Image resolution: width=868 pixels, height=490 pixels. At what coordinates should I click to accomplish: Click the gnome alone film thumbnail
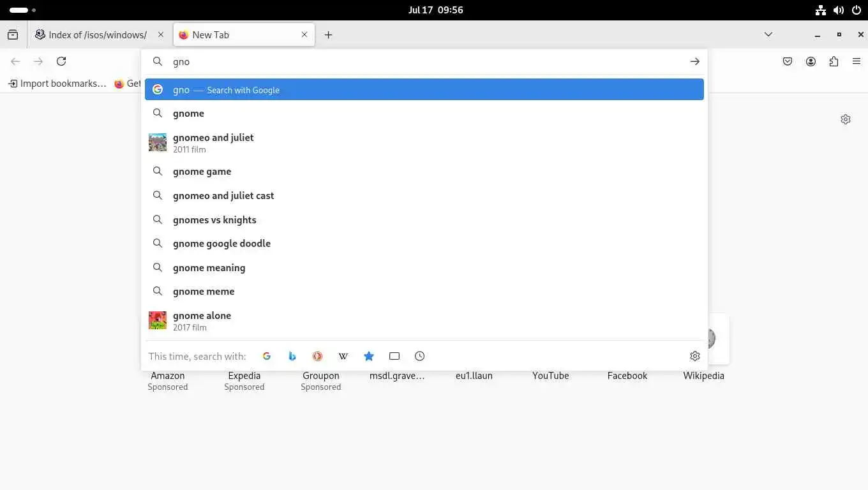click(158, 320)
